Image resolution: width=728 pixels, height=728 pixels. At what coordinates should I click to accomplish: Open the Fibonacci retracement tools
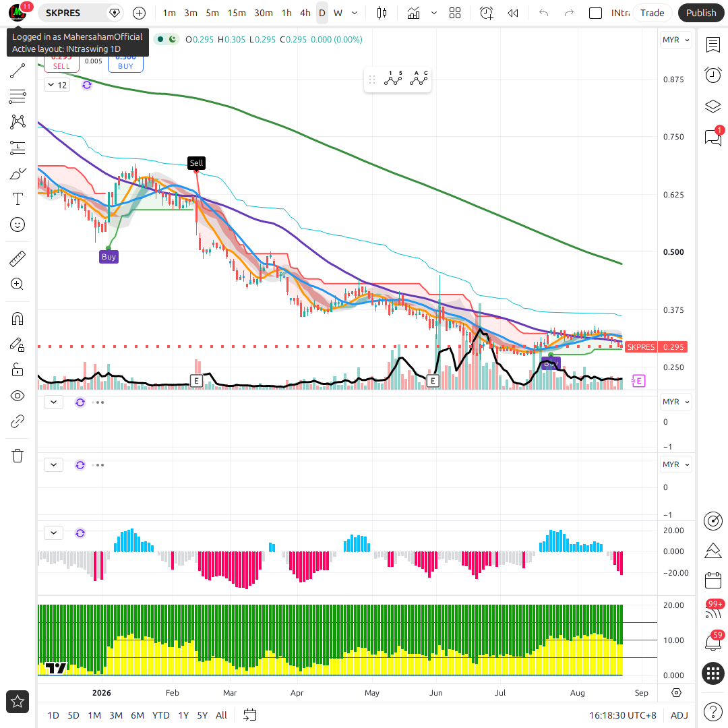coord(18,96)
